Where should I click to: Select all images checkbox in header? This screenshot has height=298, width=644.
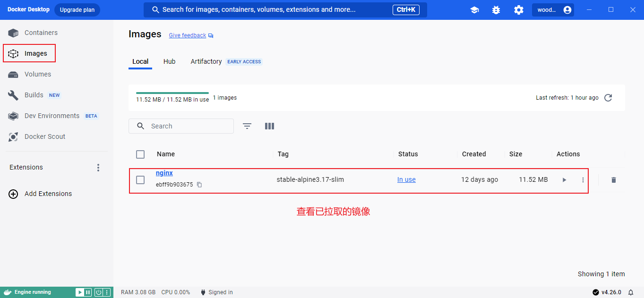click(140, 154)
